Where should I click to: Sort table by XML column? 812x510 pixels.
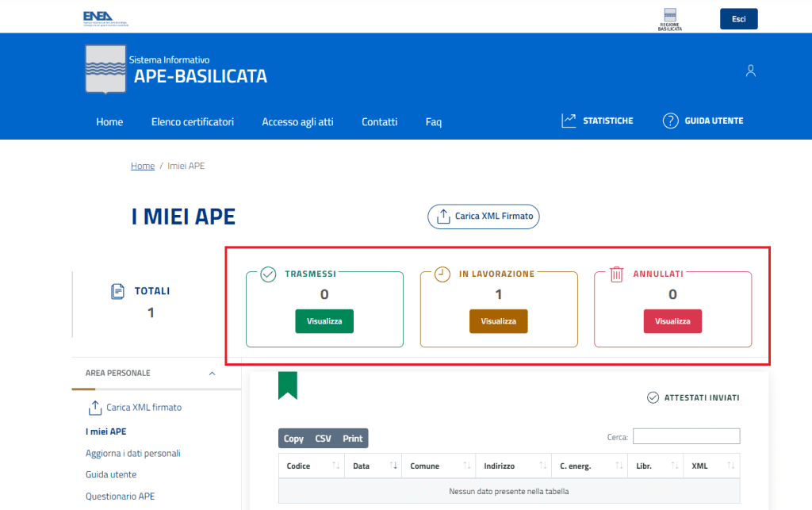click(711, 466)
